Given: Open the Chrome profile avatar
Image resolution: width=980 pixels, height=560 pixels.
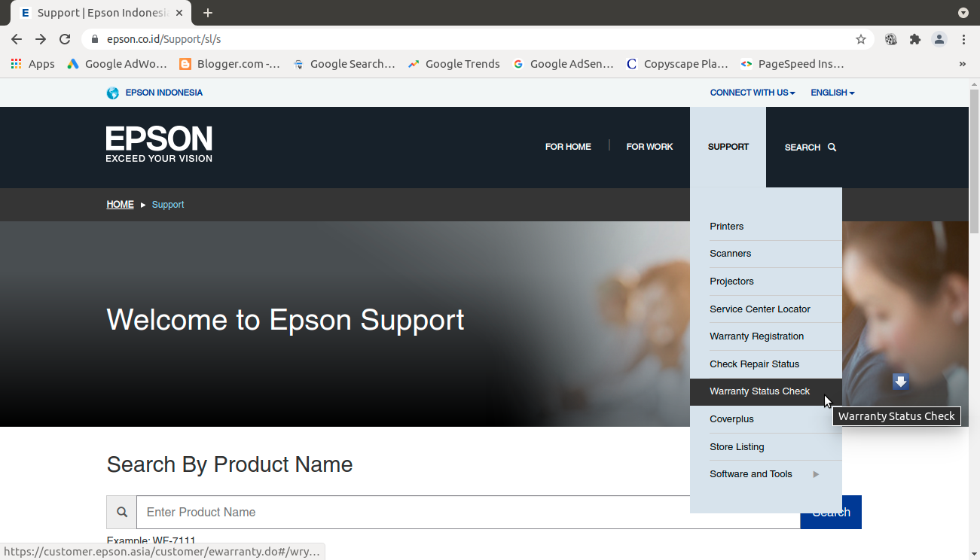Looking at the screenshot, I should click(939, 39).
